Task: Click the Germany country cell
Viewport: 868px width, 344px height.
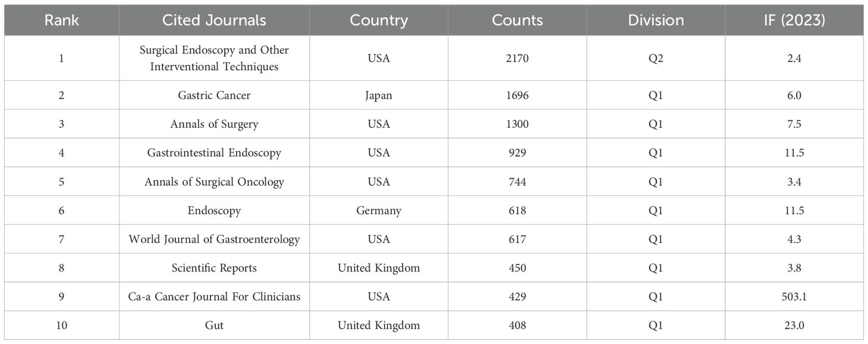Action: click(x=379, y=211)
